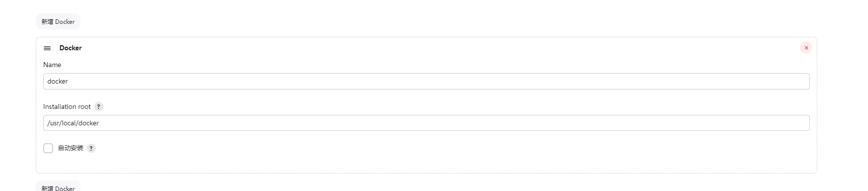Click the top 新增 Docker button
The image size is (868, 191).
(58, 21)
